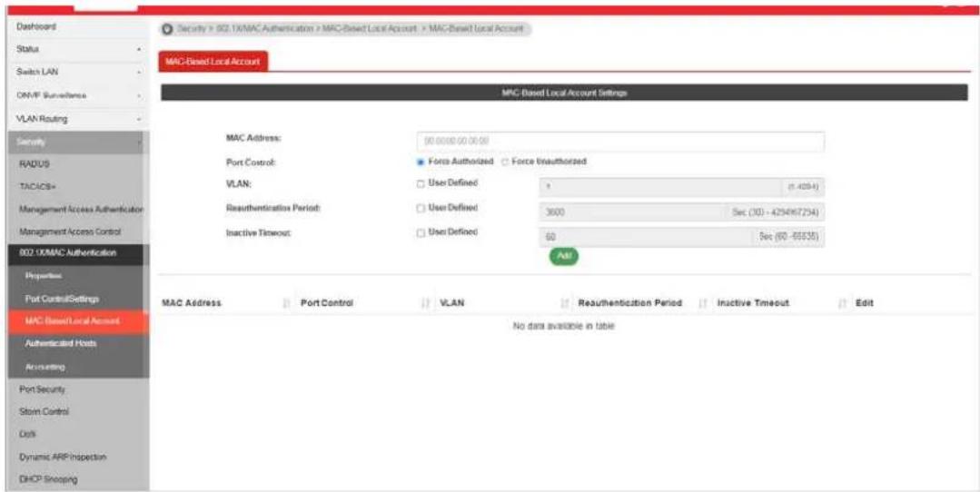Click MAC-Based Local Account Settings header bar
The image size is (980, 492).
(564, 93)
